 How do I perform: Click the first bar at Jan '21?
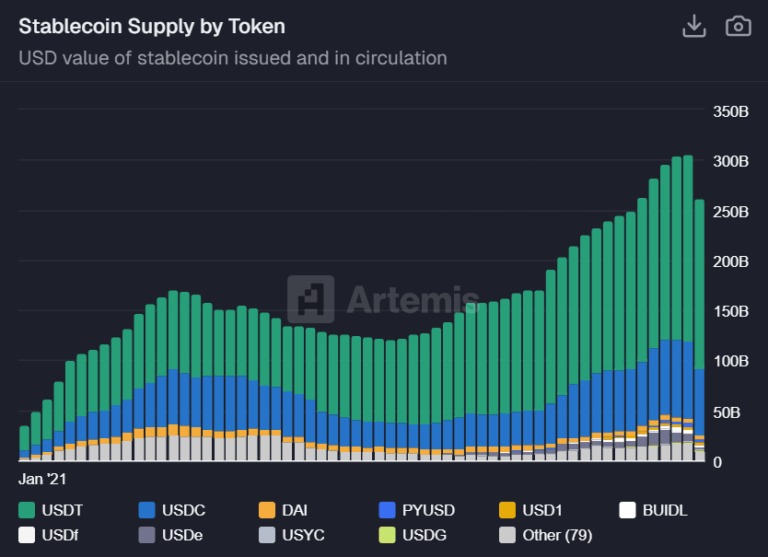point(24,444)
